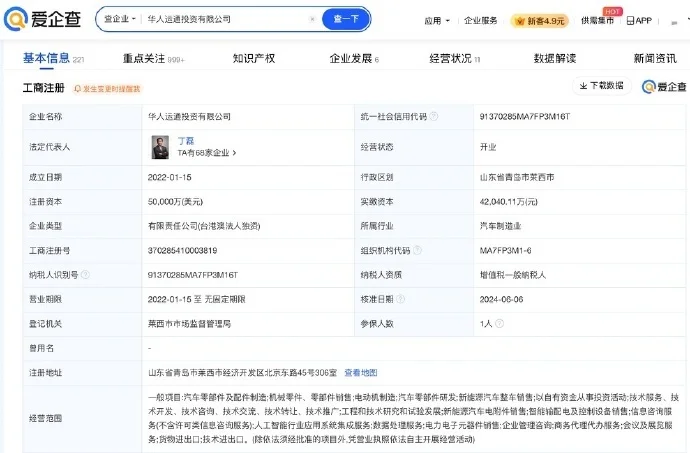Open the 查看地图 link
The image size is (690, 453).
coord(360,373)
